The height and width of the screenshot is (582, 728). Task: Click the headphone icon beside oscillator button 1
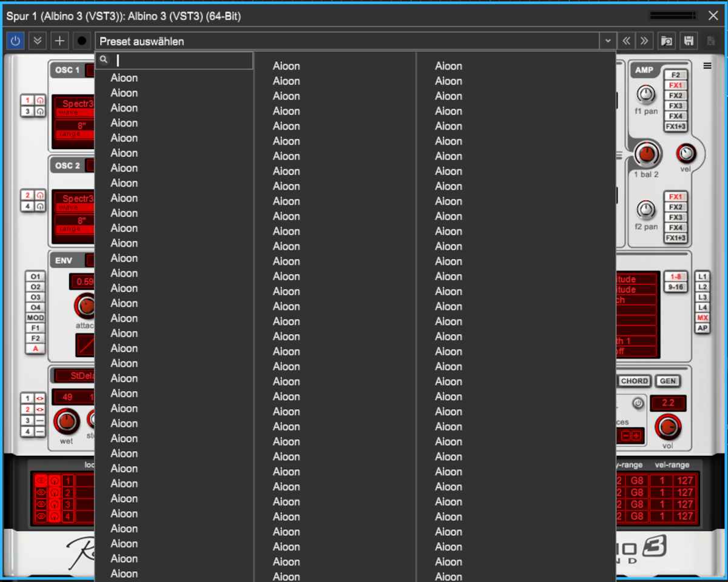click(40, 100)
